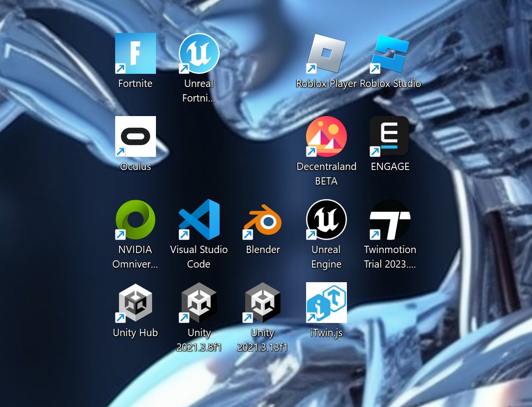Click the "Fortnite" label text
This screenshot has width=532, height=407.
(x=136, y=84)
